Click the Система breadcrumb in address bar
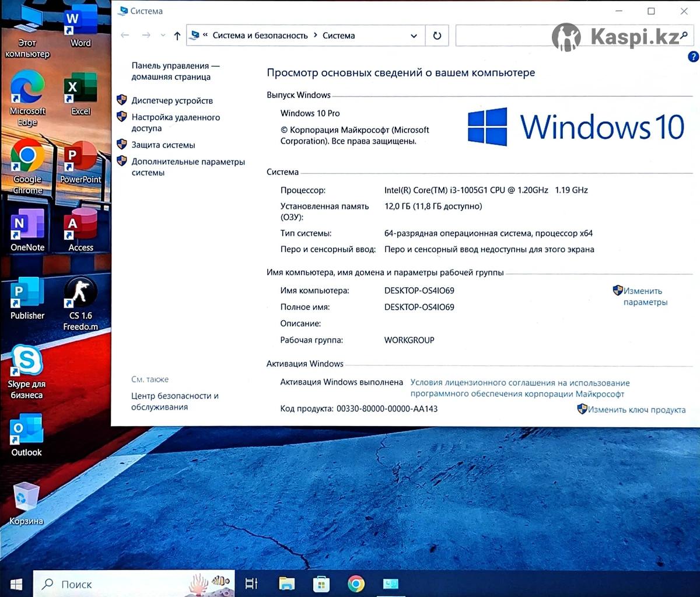Screen dimensions: 700x597 click(338, 36)
